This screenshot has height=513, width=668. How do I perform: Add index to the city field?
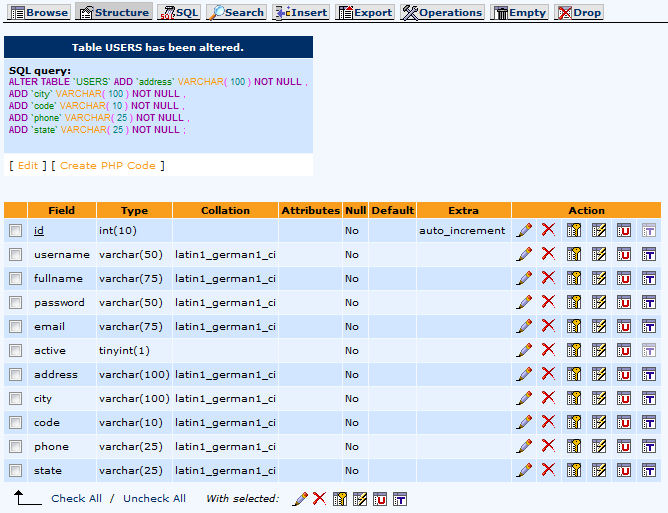click(599, 399)
